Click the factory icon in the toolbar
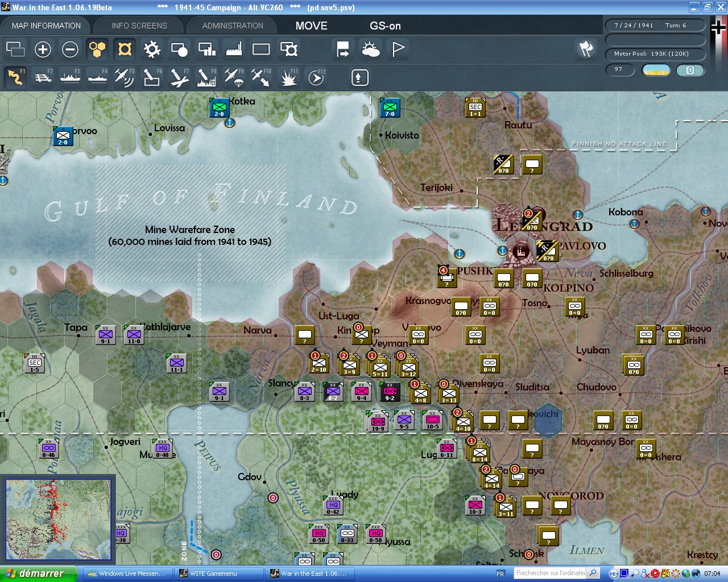Viewport: 728px width, 582px height. [234, 49]
